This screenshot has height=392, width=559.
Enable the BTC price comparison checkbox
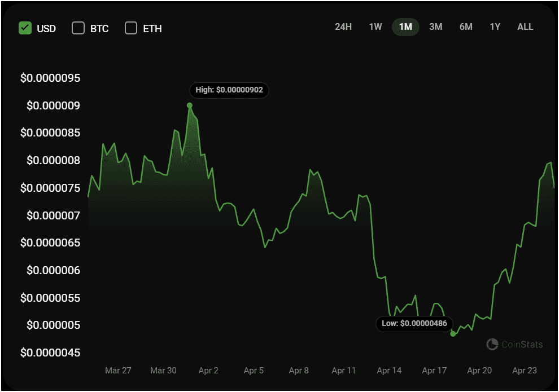77,28
